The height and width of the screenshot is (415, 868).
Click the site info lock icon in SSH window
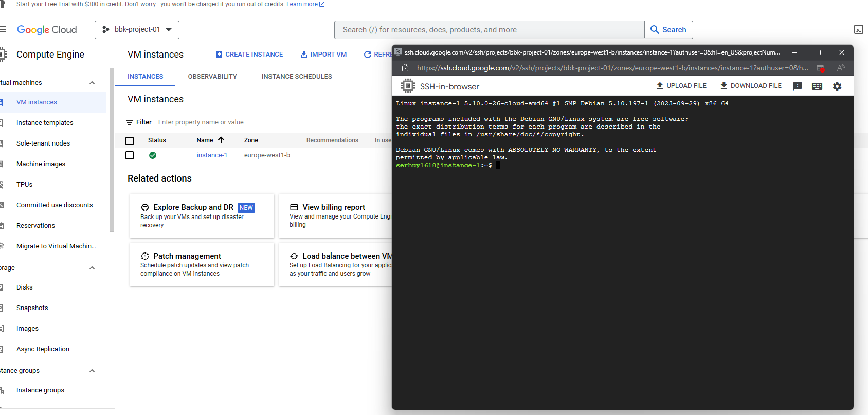[405, 68]
